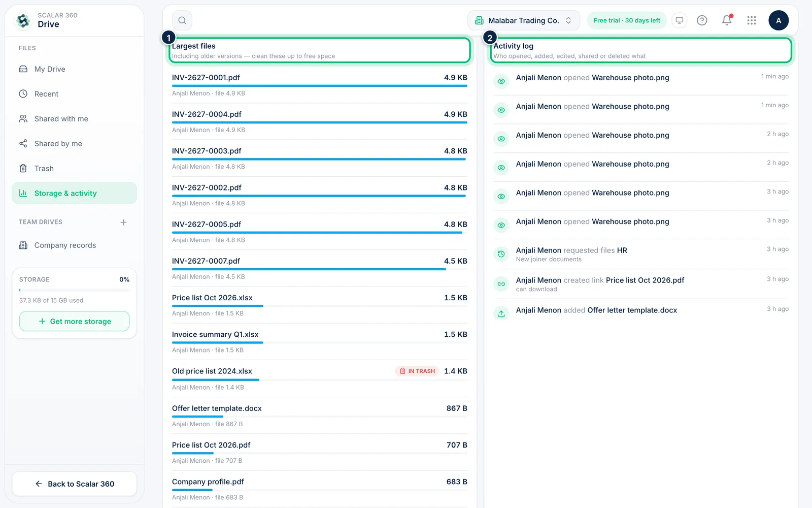Click the requested files icon beside HR entry
The height and width of the screenshot is (508, 812).
click(501, 254)
